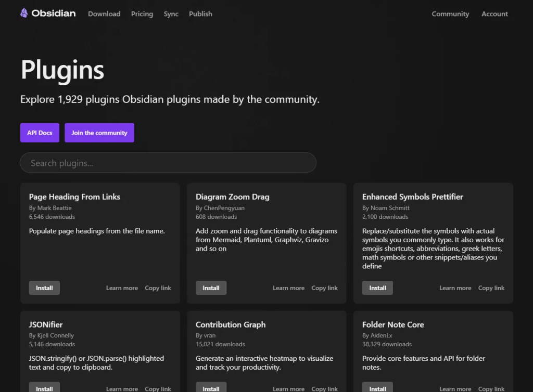Open the Community nav link
This screenshot has height=392, width=533.
pyautogui.click(x=450, y=14)
